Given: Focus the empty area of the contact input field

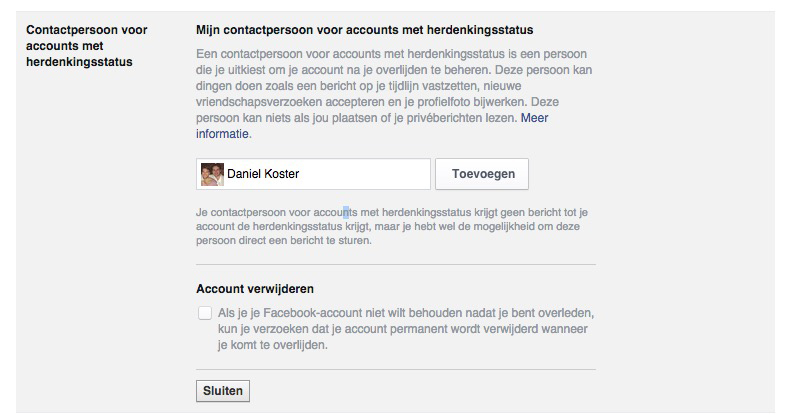Looking at the screenshot, I should (364, 174).
